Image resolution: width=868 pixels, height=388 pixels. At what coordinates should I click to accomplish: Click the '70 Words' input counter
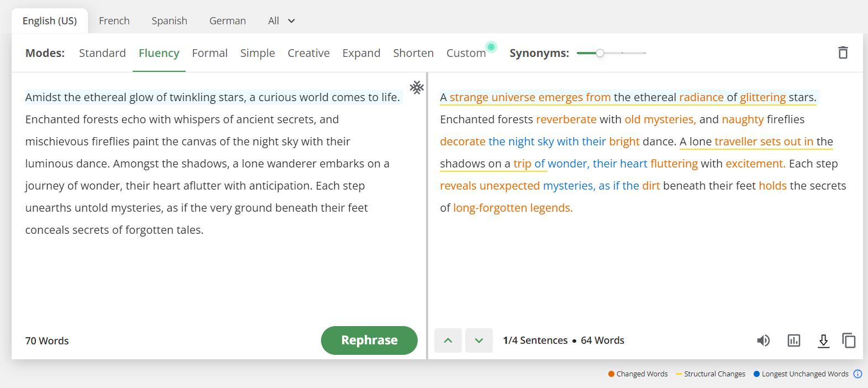coord(47,341)
